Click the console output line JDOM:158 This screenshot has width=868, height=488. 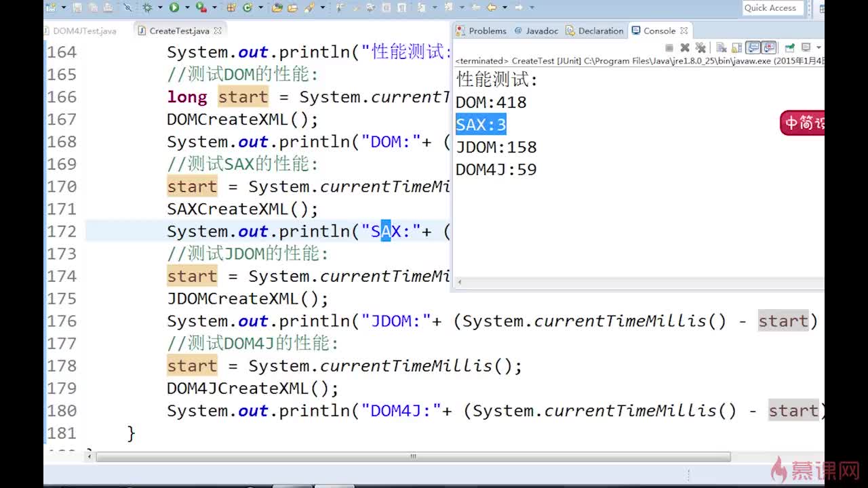coord(496,147)
